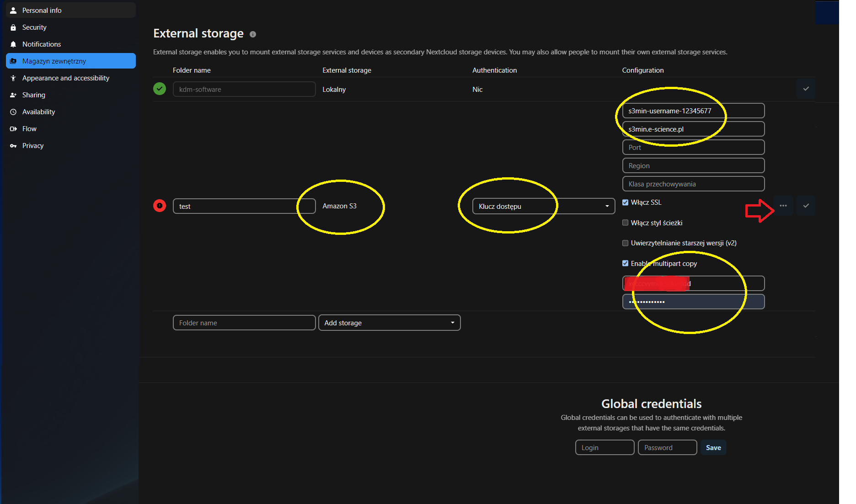This screenshot has height=504, width=856.
Task: Toggle Uwierzytelnianie starszej wersji (v2) checkbox
Action: click(625, 243)
